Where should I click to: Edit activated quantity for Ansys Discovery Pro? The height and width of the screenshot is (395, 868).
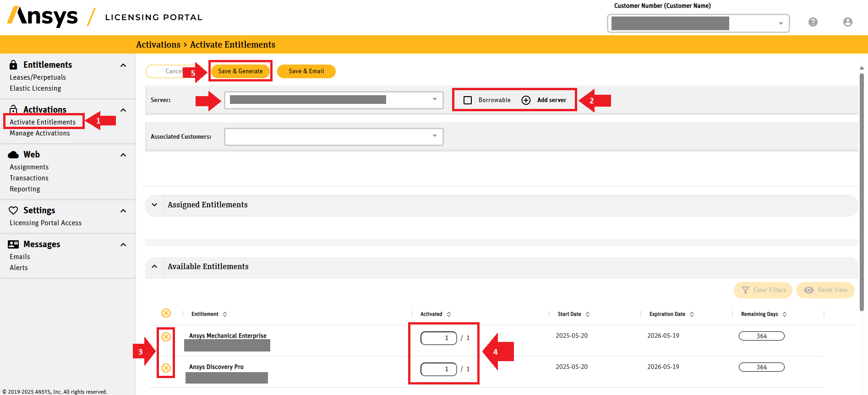click(439, 369)
